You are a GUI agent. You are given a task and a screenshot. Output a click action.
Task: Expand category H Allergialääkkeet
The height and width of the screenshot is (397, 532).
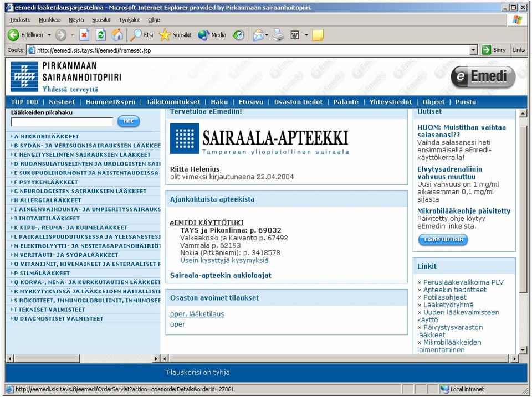48,200
